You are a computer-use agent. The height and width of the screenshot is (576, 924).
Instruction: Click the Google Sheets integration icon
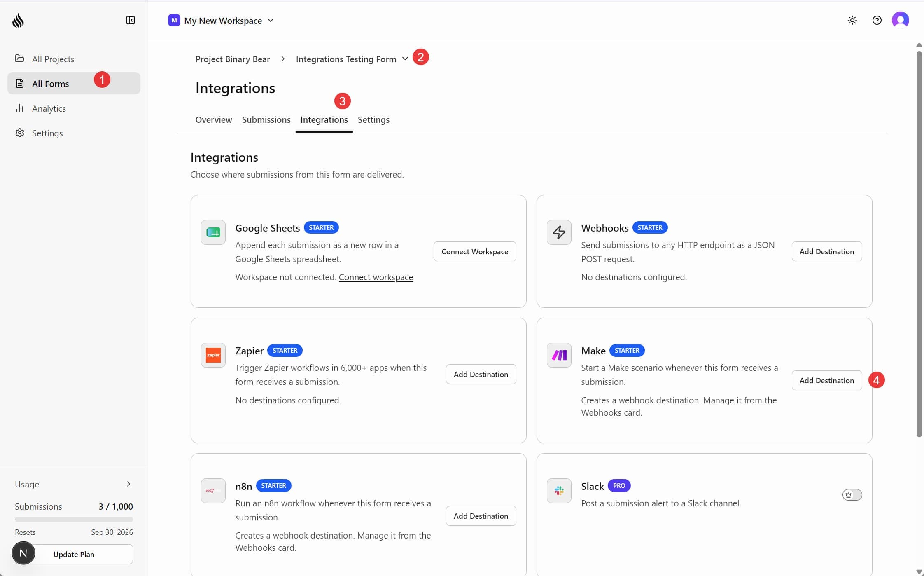pos(213,232)
